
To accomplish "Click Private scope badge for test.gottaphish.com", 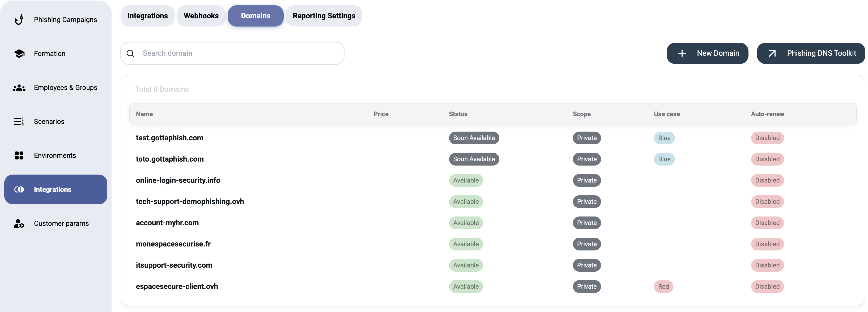I will point(587,138).
